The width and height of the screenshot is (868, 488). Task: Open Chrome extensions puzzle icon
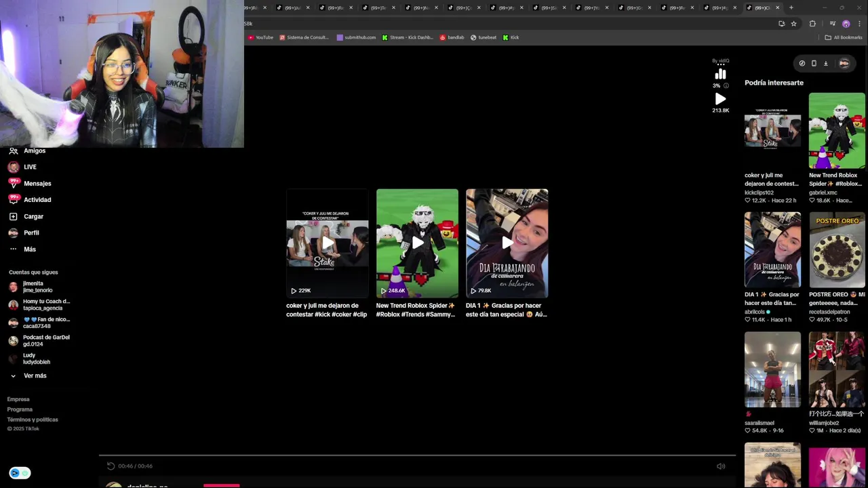click(x=812, y=24)
